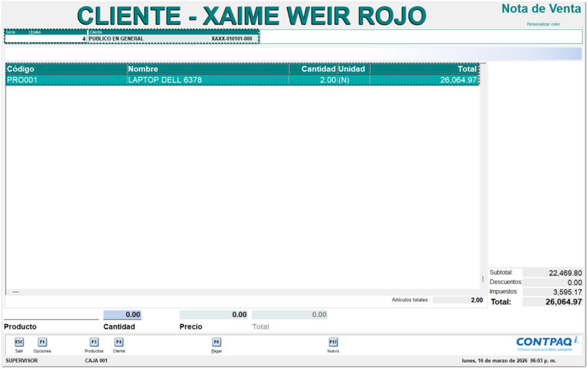The height and width of the screenshot is (369, 588).
Task: Click the Folio field showing 4
Action: point(58,39)
